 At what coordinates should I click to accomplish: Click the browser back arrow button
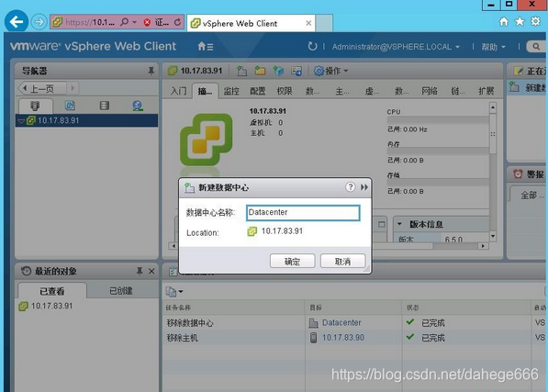(17, 22)
